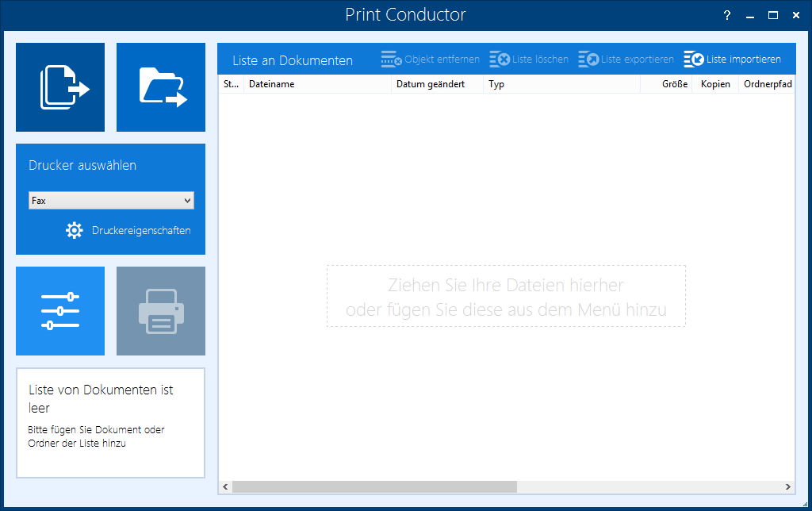Open the print settings sliders icon
812x511 pixels.
click(59, 310)
